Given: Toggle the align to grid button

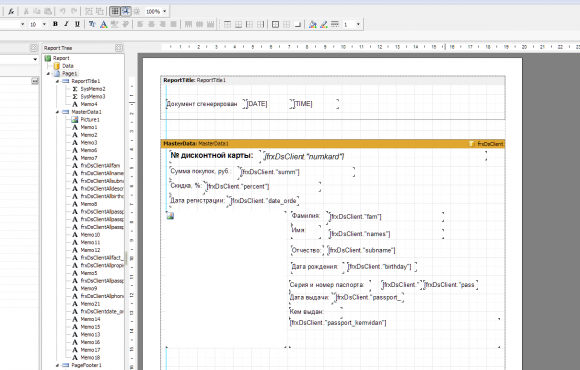Looking at the screenshot, I should (126, 11).
